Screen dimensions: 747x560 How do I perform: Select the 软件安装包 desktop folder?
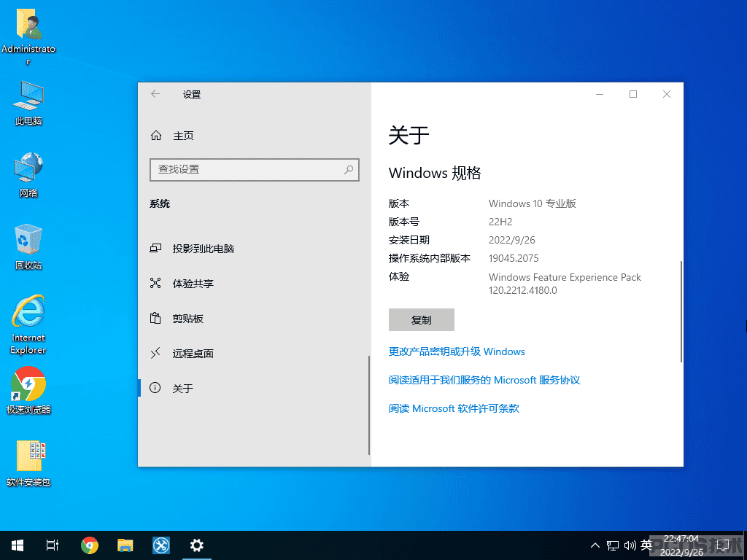pyautogui.click(x=28, y=463)
